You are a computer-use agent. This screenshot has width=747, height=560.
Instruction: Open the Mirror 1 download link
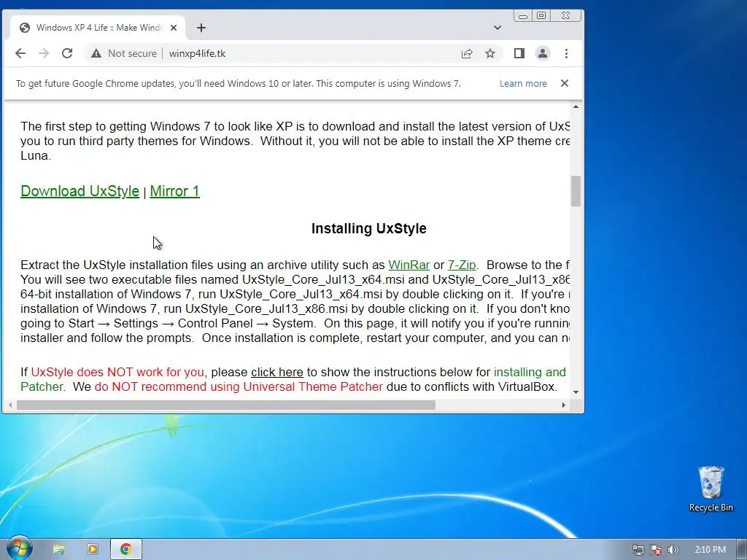175,191
